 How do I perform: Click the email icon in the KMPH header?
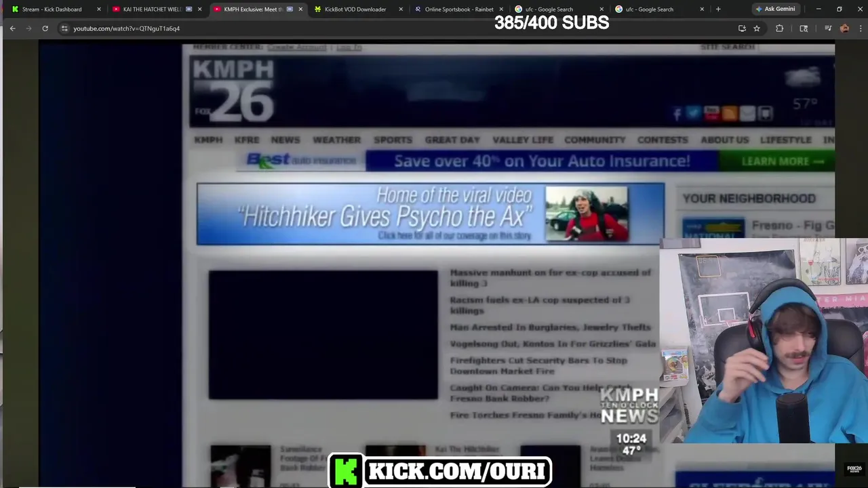[x=747, y=113]
